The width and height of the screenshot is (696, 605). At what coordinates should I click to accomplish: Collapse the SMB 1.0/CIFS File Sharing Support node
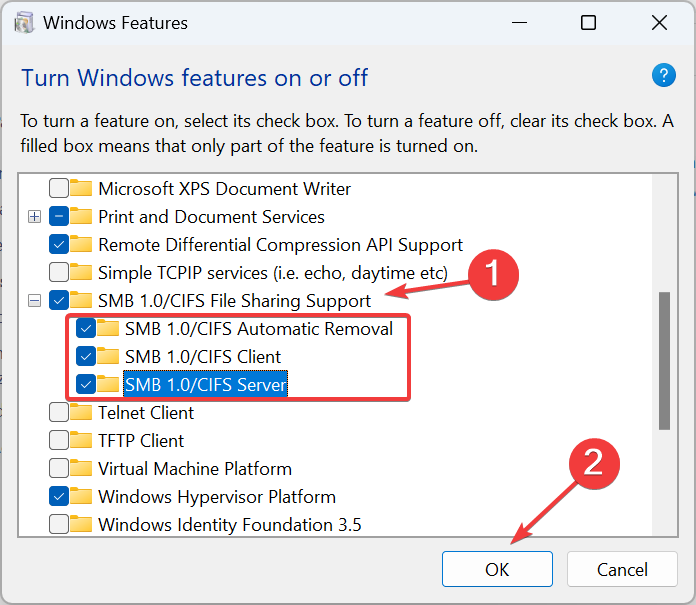[35, 300]
